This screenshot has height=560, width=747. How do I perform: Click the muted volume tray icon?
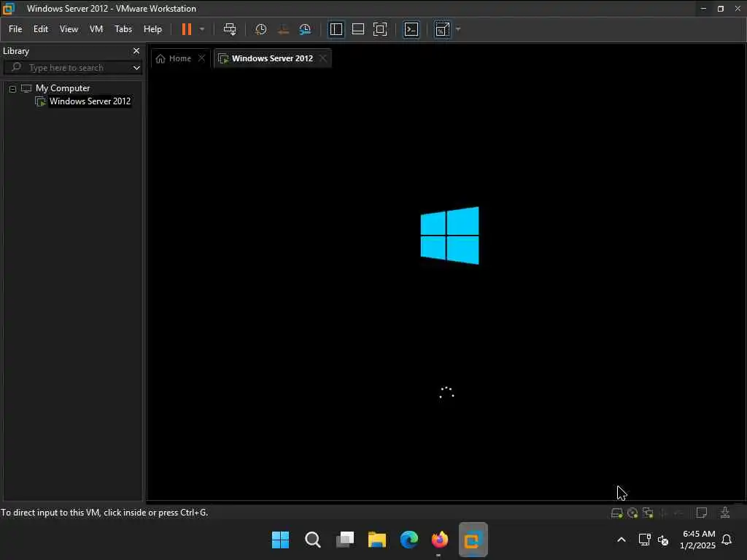pos(662,540)
